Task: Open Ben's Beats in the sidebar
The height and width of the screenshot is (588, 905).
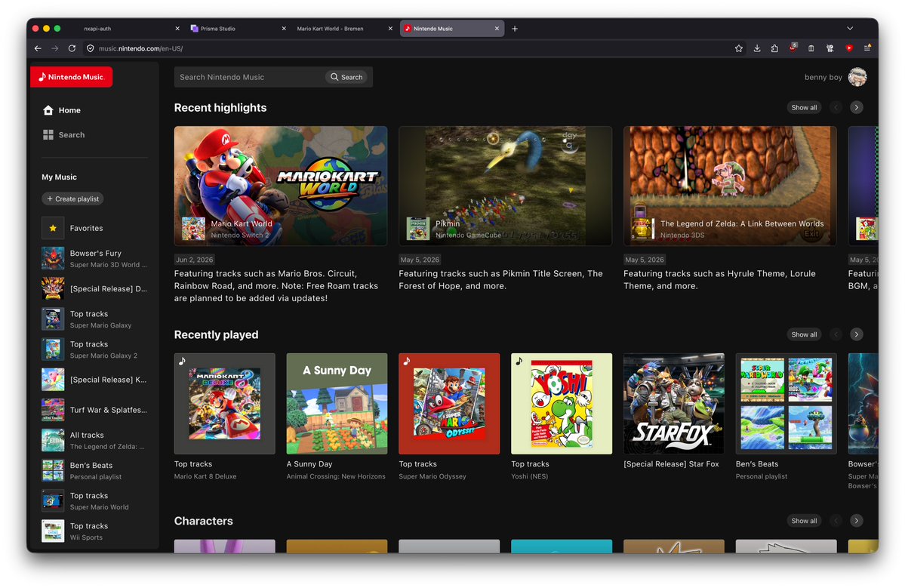Action: tap(94, 470)
